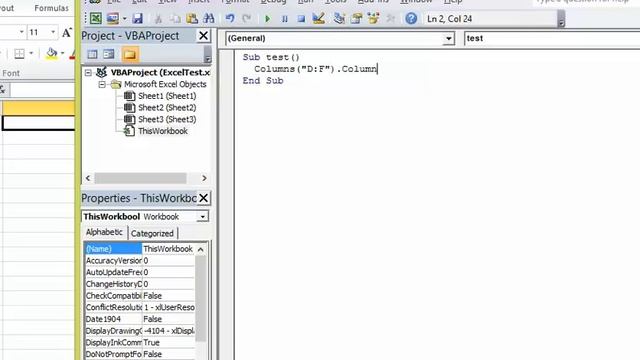Click CheckCompatibility False value
This screenshot has width=640, height=360.
(168, 296)
